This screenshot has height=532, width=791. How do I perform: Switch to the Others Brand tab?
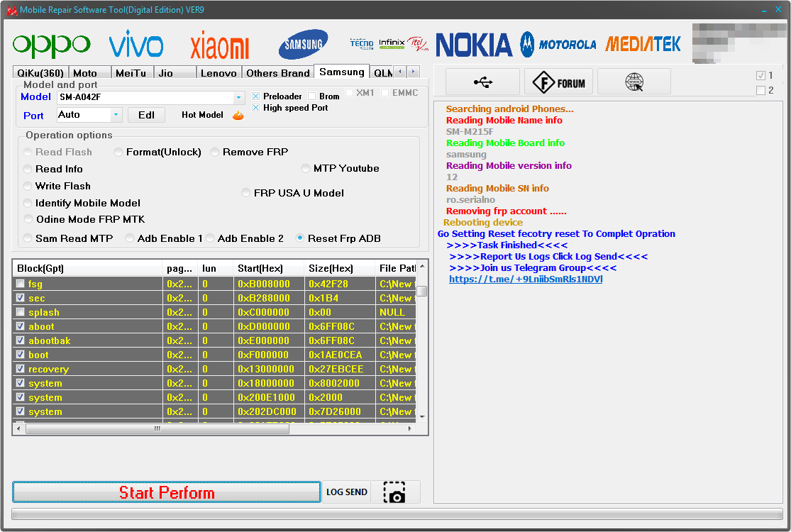click(x=278, y=73)
